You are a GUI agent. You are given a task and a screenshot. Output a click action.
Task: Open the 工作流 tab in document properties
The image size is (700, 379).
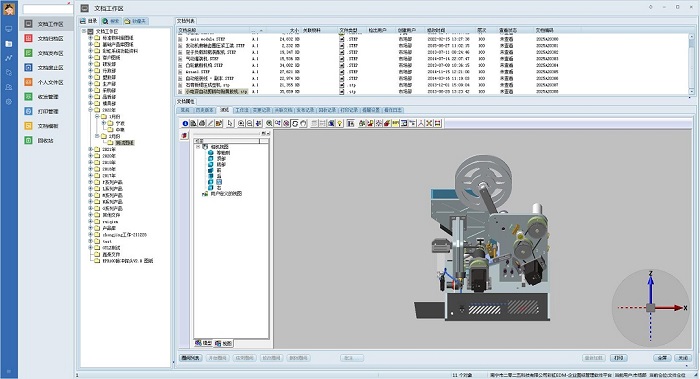[242, 110]
